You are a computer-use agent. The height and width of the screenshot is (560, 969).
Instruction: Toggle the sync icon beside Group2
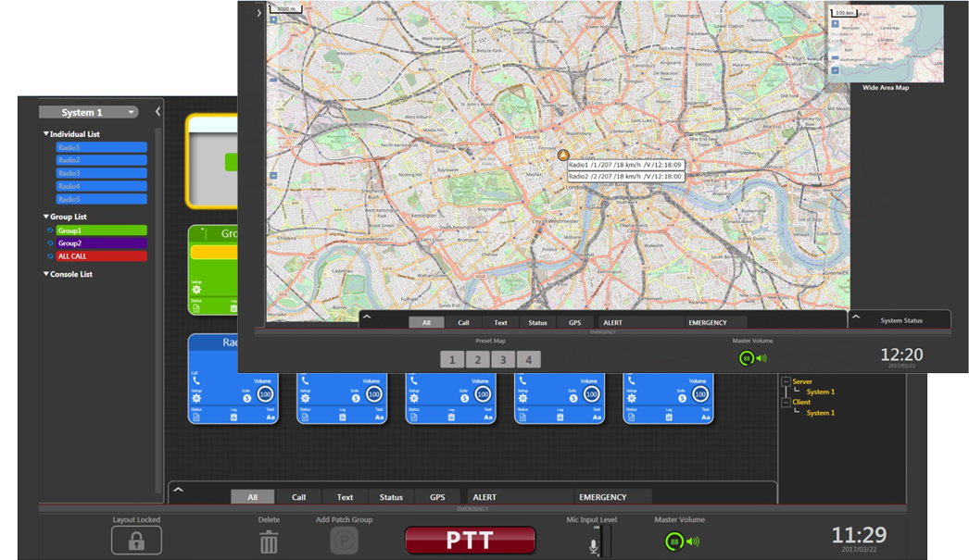point(49,243)
